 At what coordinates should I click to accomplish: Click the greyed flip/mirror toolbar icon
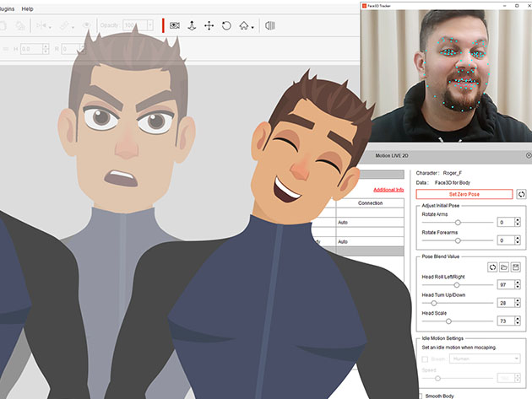41,25
